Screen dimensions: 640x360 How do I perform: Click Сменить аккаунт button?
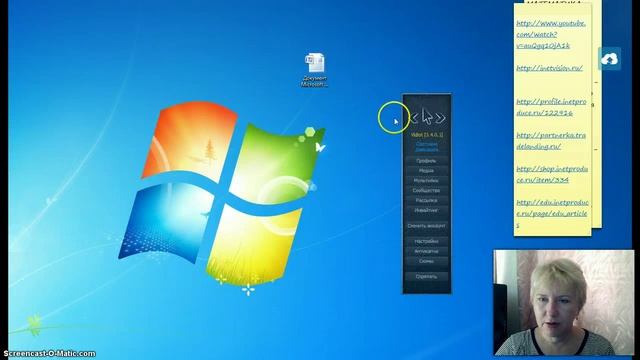[427, 226]
